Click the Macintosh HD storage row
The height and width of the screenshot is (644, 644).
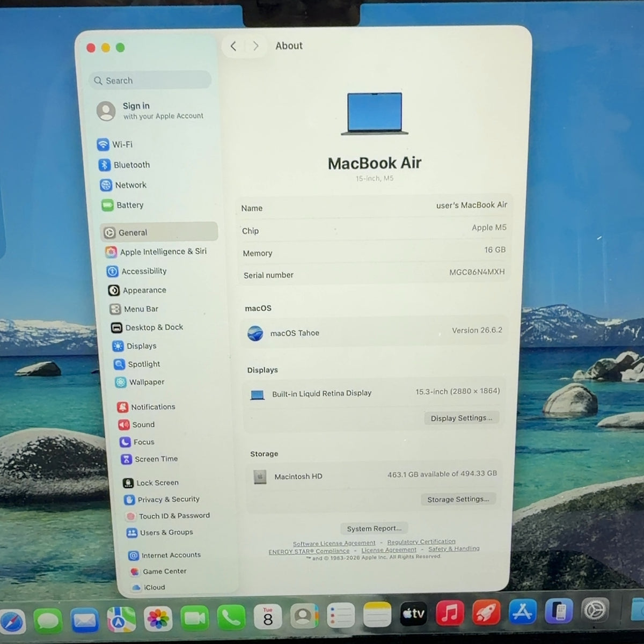[x=374, y=475]
